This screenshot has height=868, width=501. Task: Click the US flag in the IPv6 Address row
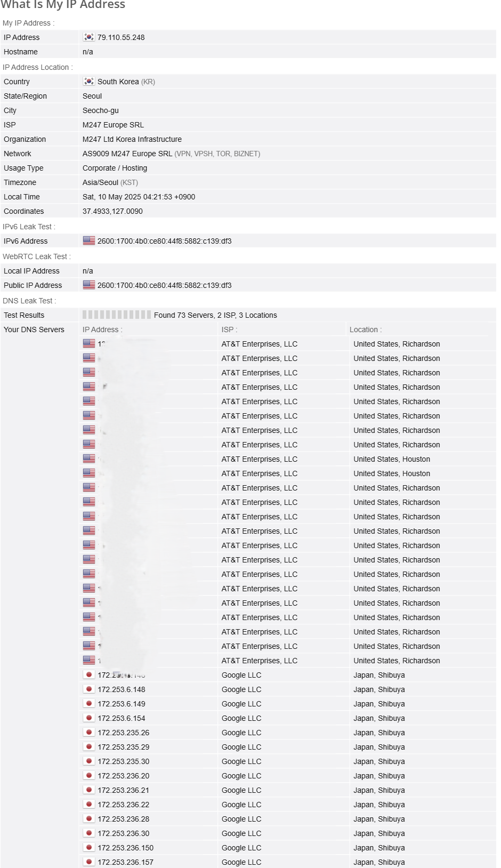(x=89, y=241)
